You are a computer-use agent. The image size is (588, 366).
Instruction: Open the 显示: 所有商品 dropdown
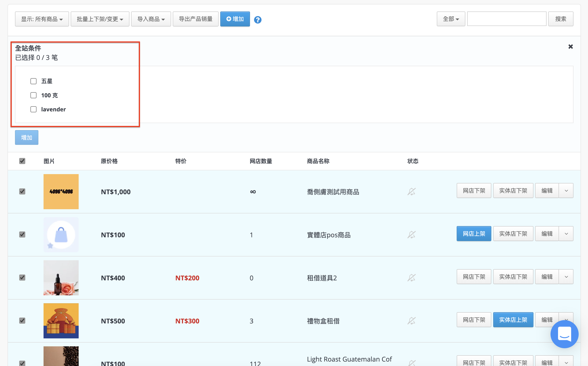click(x=42, y=19)
